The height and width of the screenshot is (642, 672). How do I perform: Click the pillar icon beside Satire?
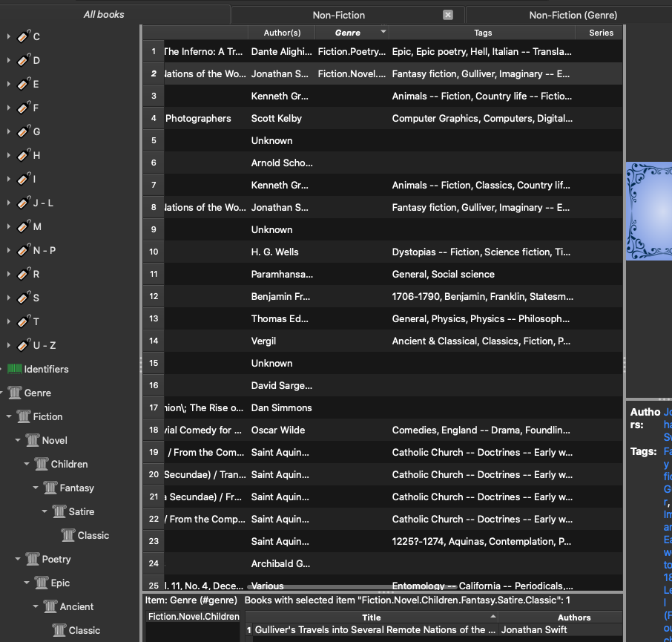59,511
